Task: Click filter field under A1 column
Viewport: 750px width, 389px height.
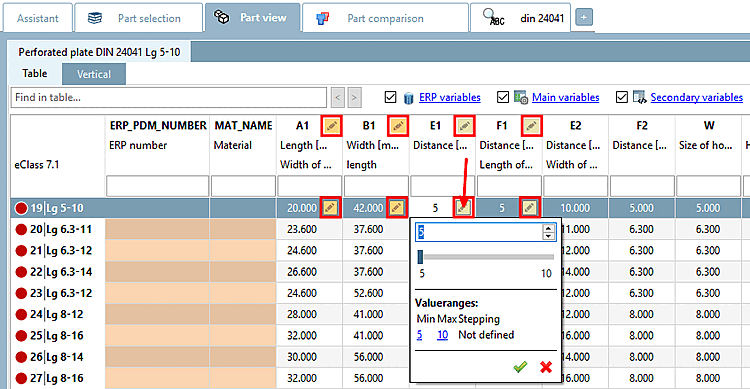Action: tap(309, 186)
